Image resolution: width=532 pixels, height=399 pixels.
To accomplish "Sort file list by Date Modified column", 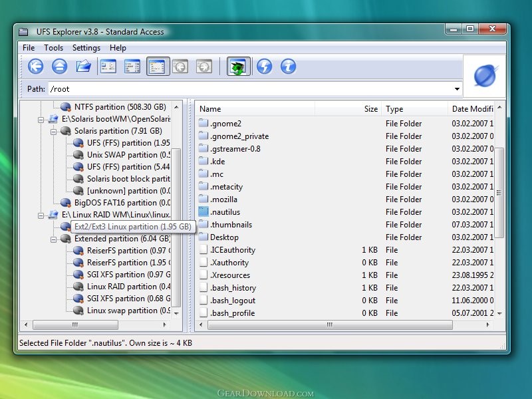I will (471, 109).
